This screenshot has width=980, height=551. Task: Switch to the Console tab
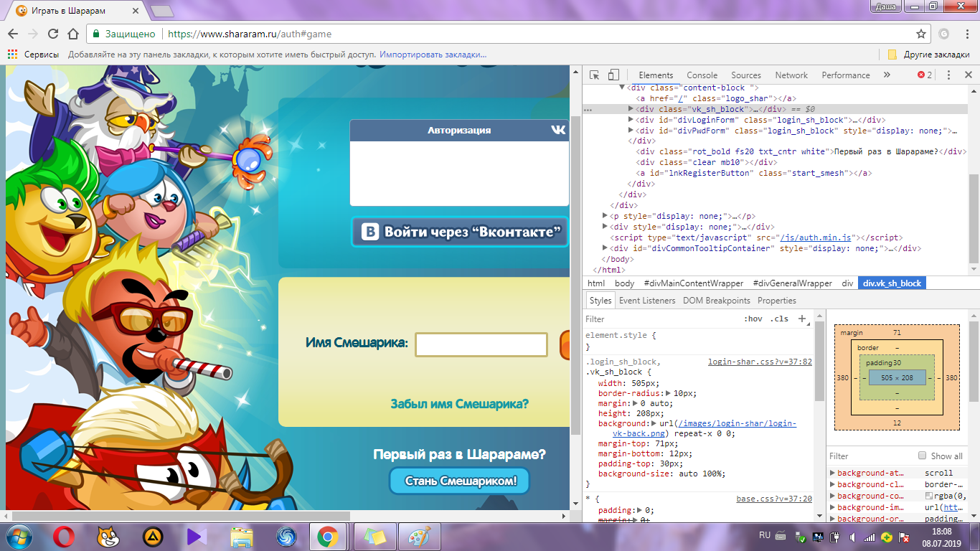[x=702, y=75]
